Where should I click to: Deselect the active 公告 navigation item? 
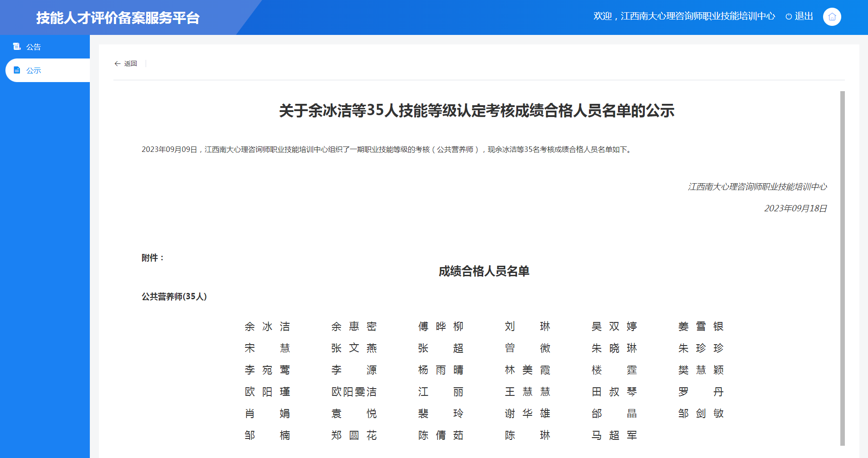(x=32, y=46)
